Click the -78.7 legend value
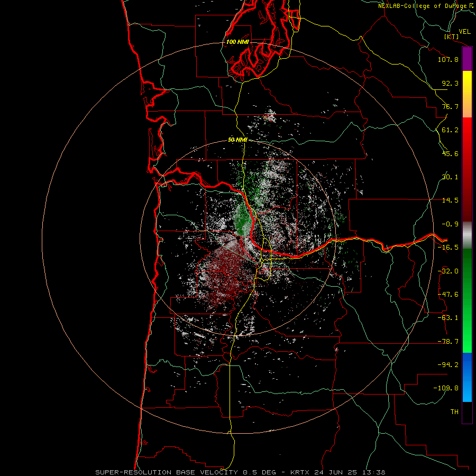Viewport: 476px width, 476px height. (x=448, y=342)
